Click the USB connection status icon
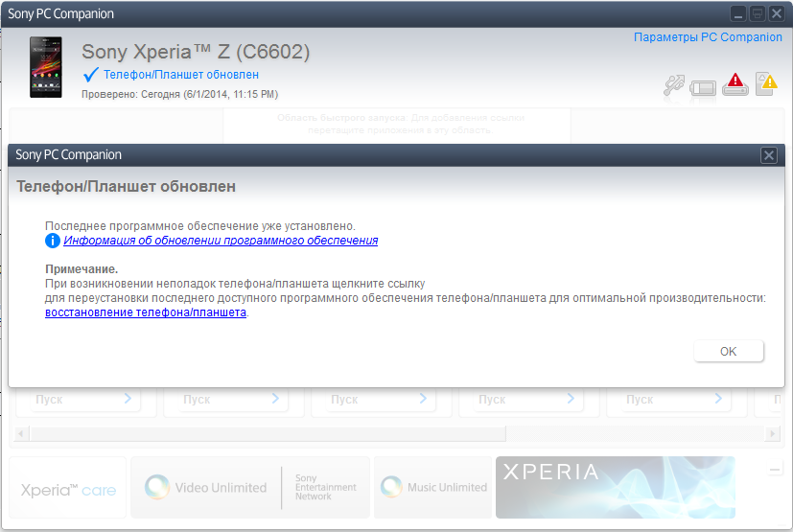This screenshot has height=532, width=793. click(x=674, y=85)
